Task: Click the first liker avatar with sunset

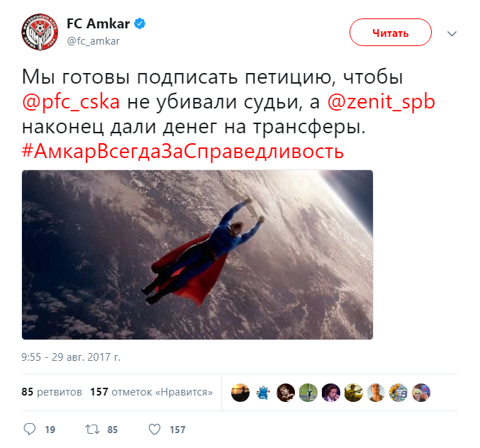Action: (x=240, y=392)
